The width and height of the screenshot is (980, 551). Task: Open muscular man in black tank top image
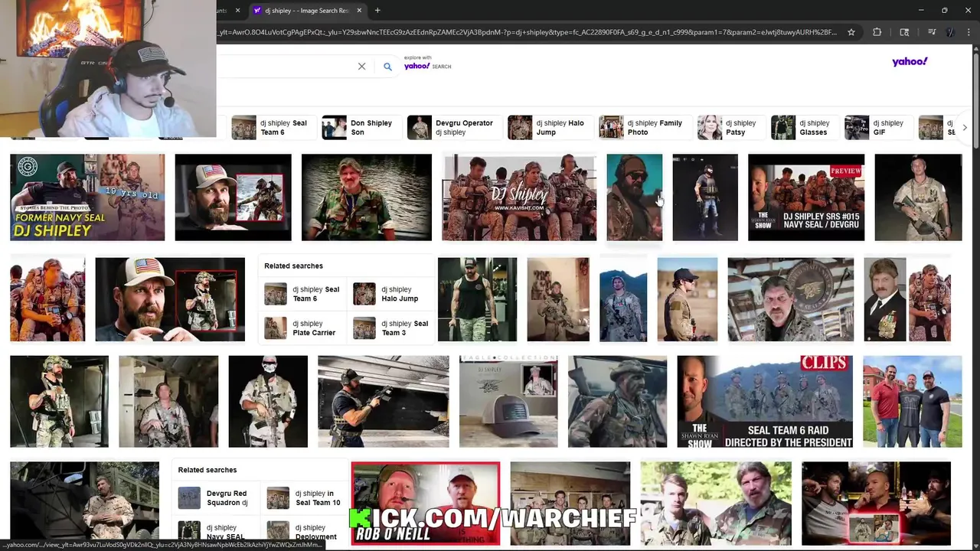coord(477,299)
